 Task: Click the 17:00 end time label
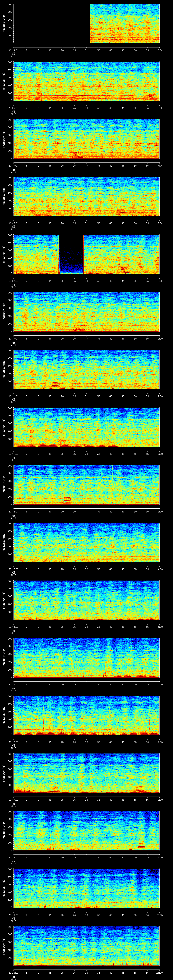click(x=160, y=742)
